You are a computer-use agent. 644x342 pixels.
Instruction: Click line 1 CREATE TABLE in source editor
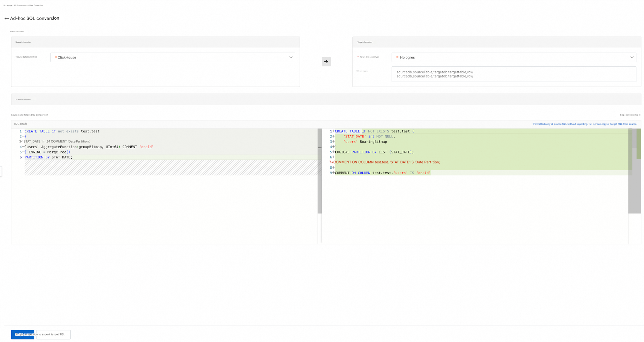(x=37, y=131)
